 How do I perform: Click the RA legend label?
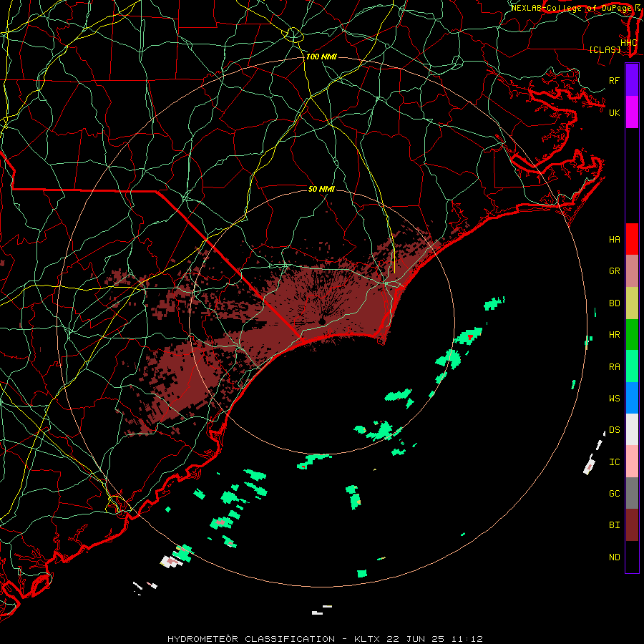tap(615, 367)
